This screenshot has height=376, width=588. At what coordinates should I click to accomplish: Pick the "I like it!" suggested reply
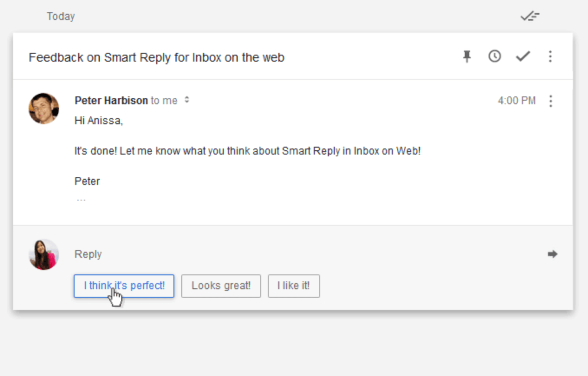click(294, 286)
